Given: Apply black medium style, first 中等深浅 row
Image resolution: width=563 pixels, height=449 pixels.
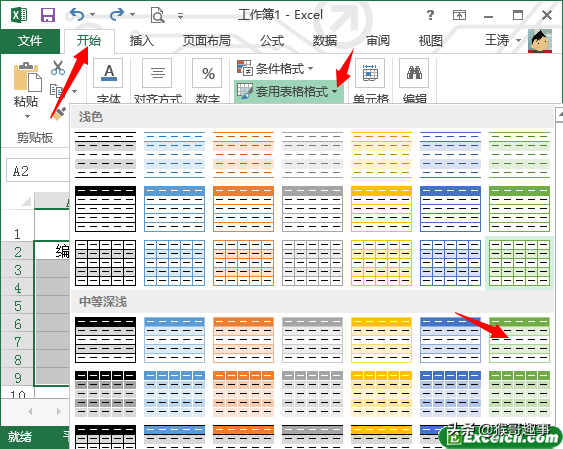Looking at the screenshot, I should [106, 340].
